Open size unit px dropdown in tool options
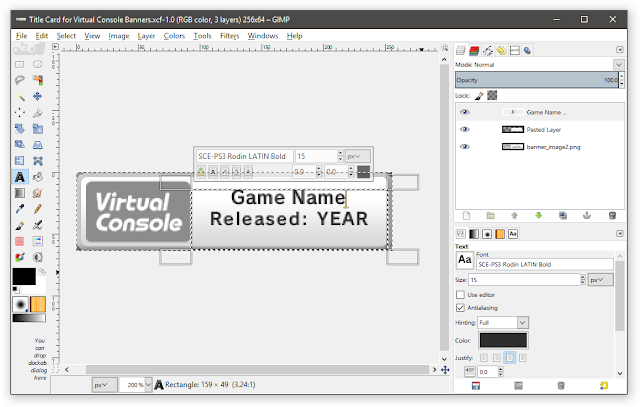Screen dimensions: 640x407 coord(600,280)
